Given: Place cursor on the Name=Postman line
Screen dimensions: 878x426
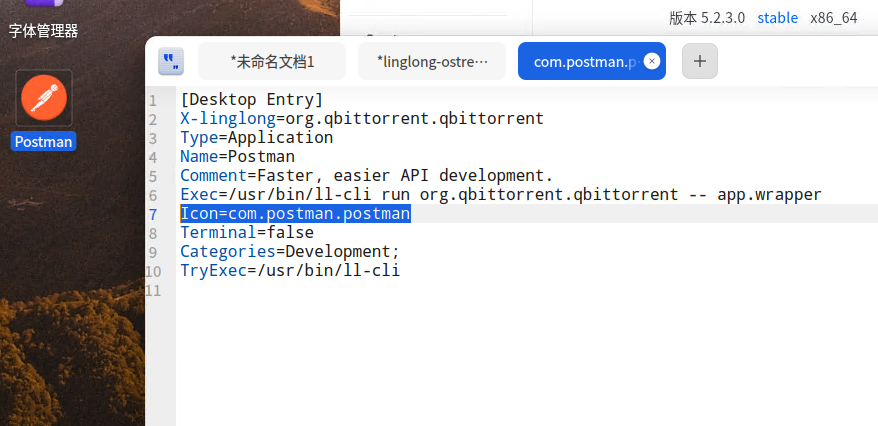Looking at the screenshot, I should click(237, 156).
